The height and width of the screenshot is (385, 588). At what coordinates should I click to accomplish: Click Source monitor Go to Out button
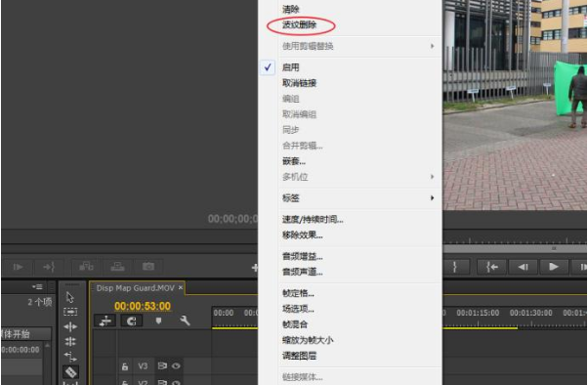click(49, 267)
